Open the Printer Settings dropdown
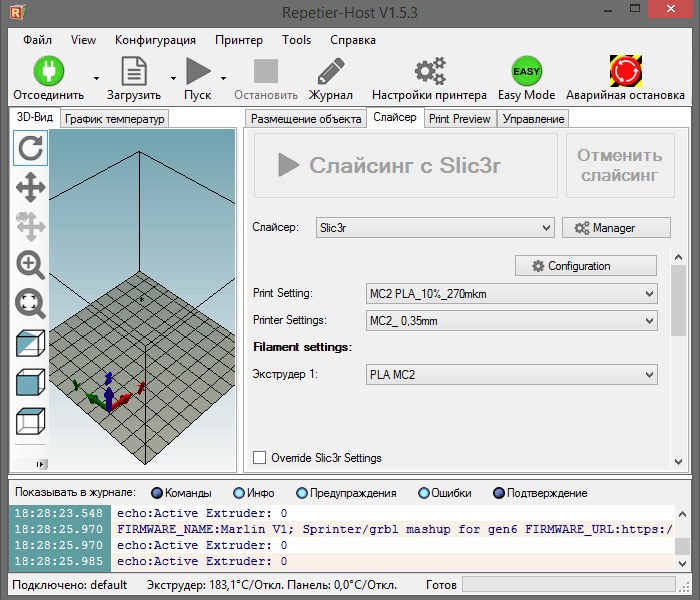 click(512, 321)
